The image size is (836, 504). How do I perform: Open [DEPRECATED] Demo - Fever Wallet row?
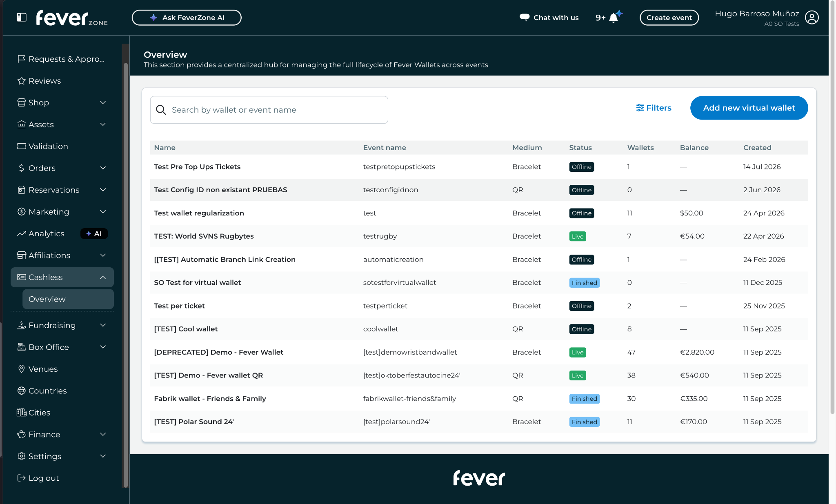click(x=479, y=352)
